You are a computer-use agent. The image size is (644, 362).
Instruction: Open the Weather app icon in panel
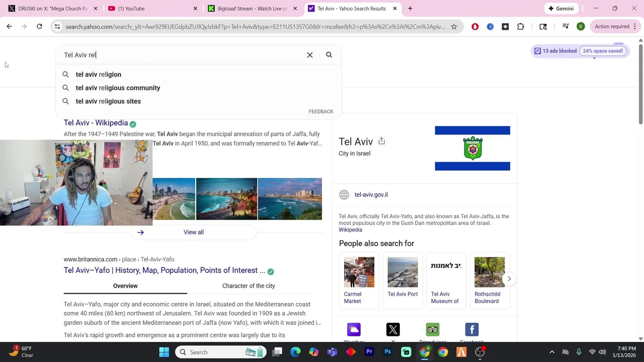coord(354,330)
